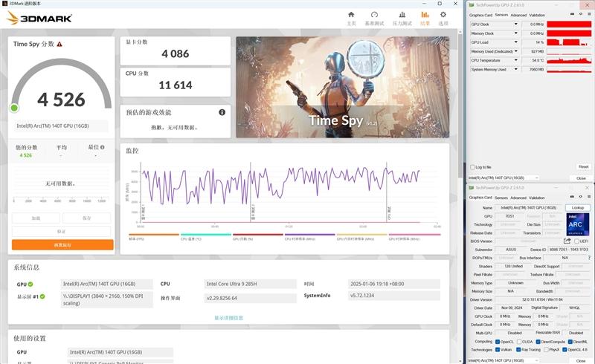Viewport: 595px width, 364px height.
Task: Click the GPU-Z BIOS export share icon
Action: pyautogui.click(x=567, y=241)
